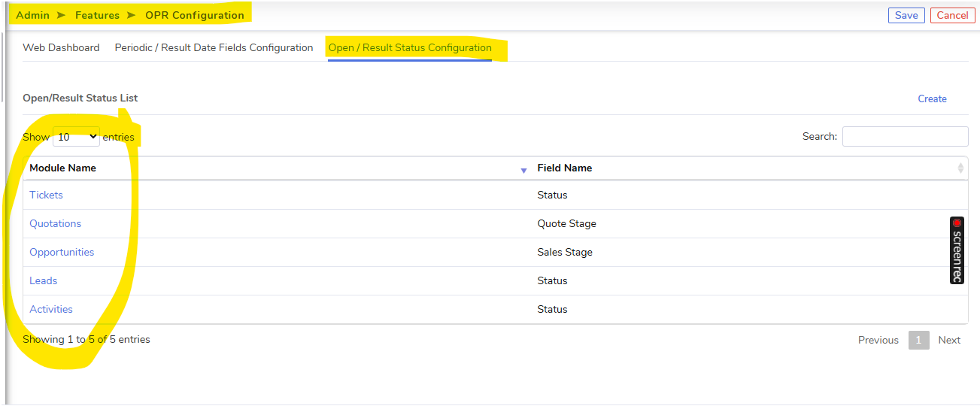Click the Cancel button
980x409 pixels.
[x=952, y=15]
